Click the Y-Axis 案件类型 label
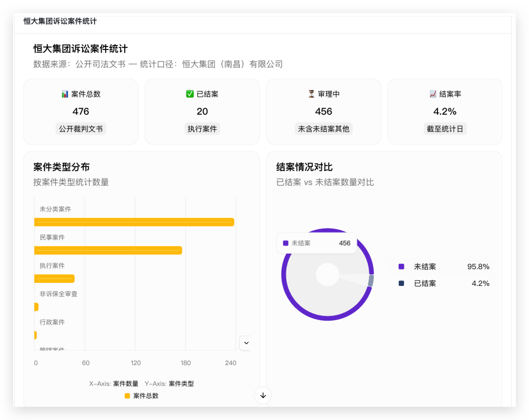Viewport: 529px width, 420px height. (169, 384)
